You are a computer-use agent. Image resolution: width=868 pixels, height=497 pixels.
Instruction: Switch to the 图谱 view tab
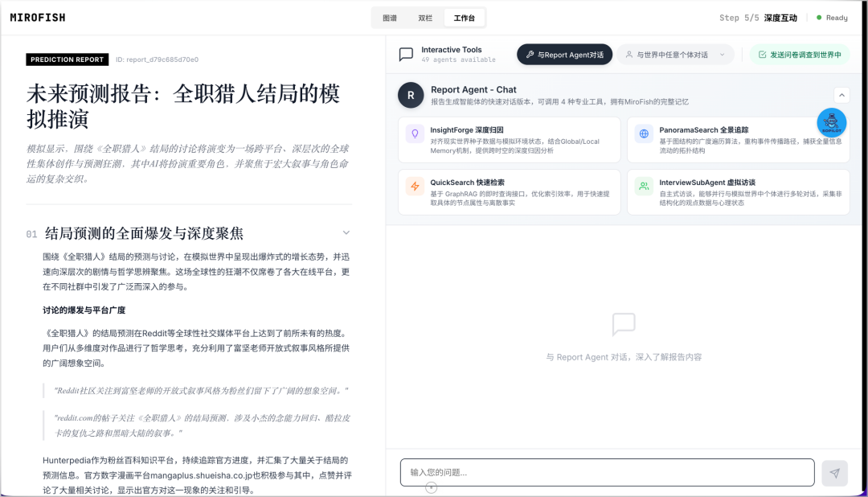pyautogui.click(x=390, y=18)
